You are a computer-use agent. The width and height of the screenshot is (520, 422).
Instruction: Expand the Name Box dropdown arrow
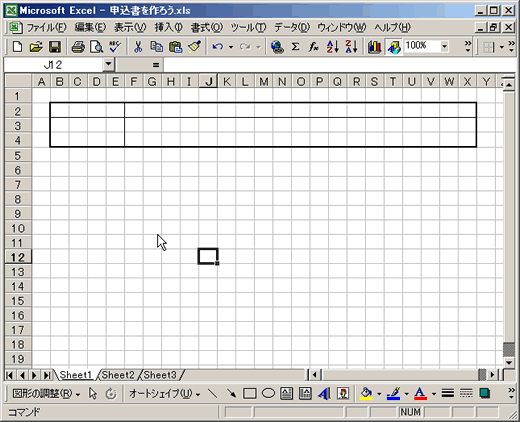click(x=108, y=64)
